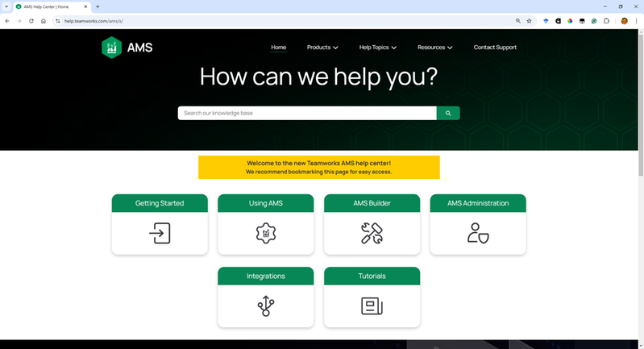Screen dimensions: 644x349
Task: Open the Chrome profile avatar
Action: tap(625, 21)
